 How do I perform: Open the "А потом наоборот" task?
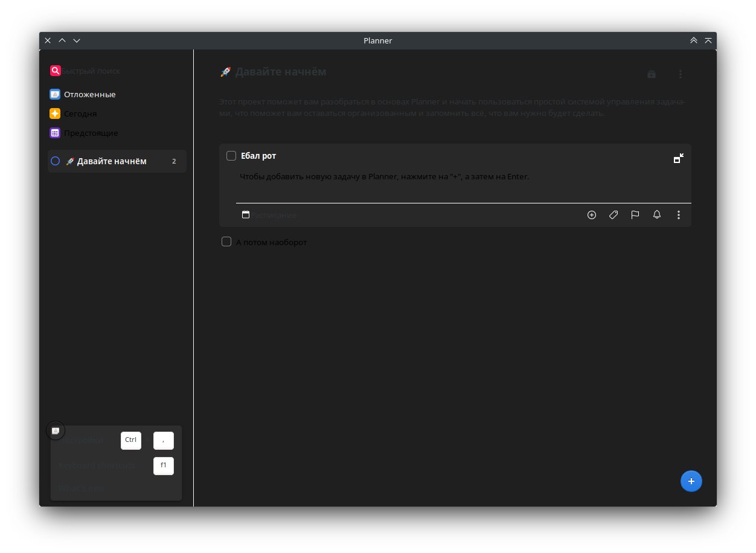coord(271,242)
